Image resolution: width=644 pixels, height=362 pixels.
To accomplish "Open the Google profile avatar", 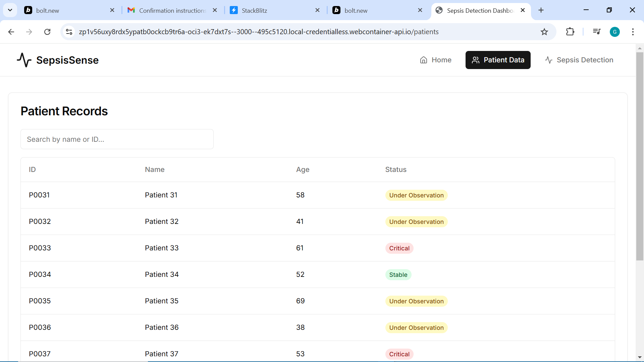I will (614, 32).
